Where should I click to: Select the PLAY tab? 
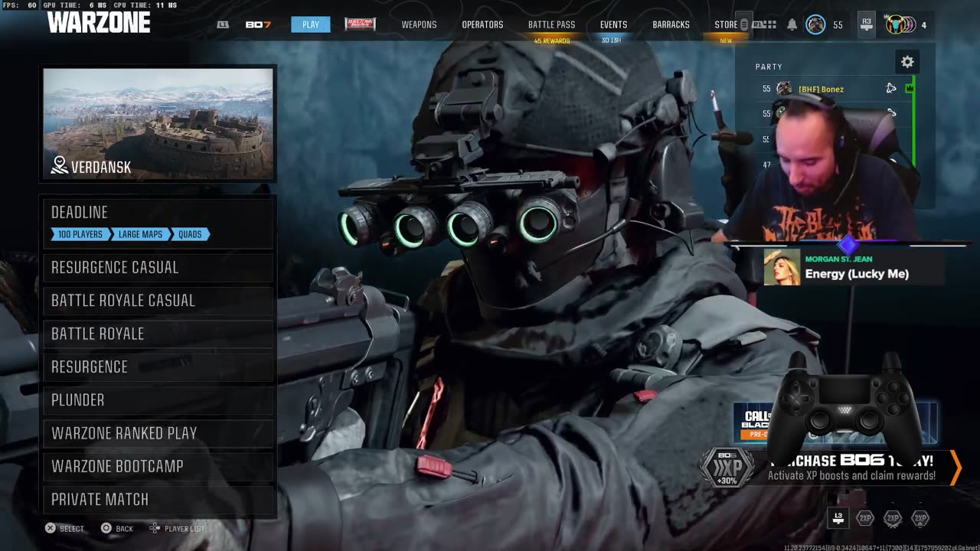click(311, 24)
